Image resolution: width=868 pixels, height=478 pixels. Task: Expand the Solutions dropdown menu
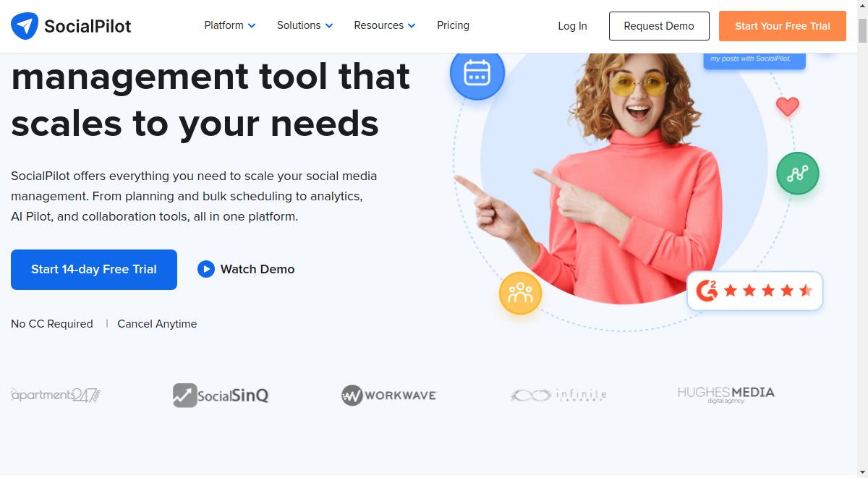click(305, 25)
